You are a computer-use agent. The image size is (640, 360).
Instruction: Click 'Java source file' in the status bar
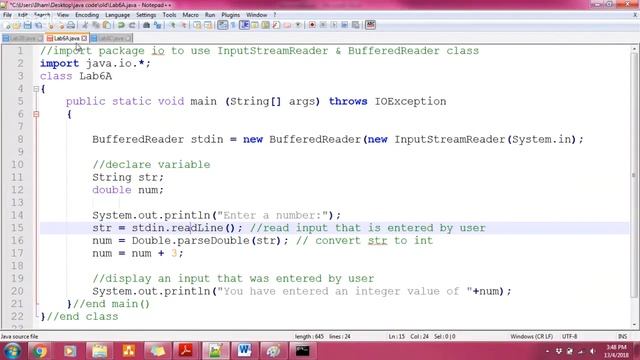click(x=19, y=336)
